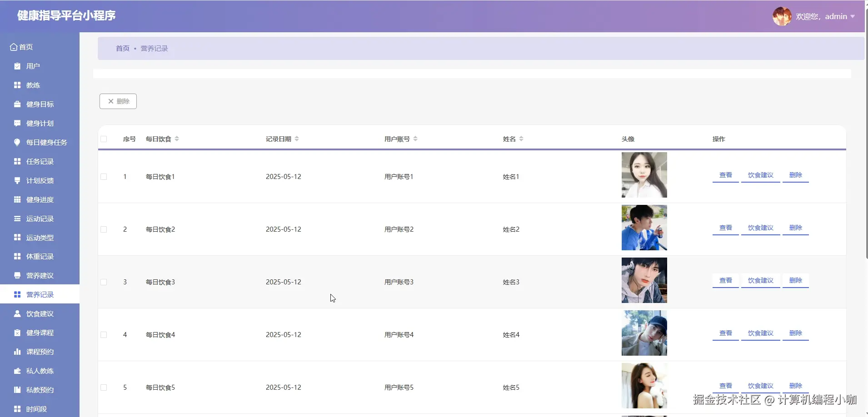The height and width of the screenshot is (417, 868).
Task: Open avatar thumbnail of 姓名2
Action: tap(644, 228)
